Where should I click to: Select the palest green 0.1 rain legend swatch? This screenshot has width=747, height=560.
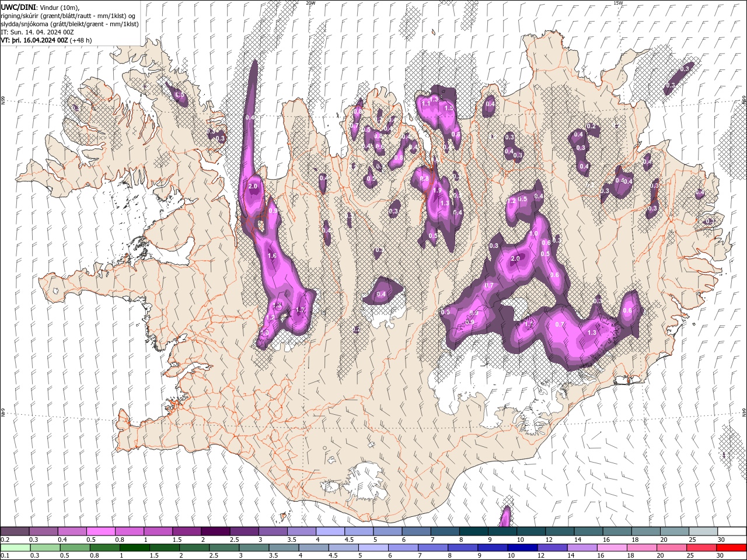click(x=16, y=548)
